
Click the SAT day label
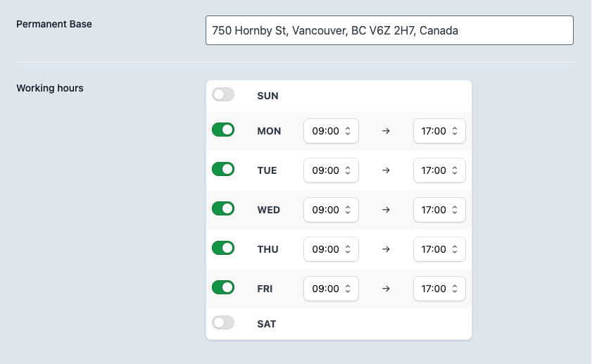[267, 324]
